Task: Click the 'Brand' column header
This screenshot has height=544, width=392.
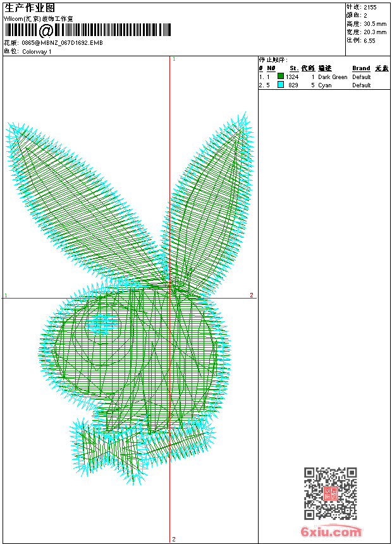Action: click(361, 68)
